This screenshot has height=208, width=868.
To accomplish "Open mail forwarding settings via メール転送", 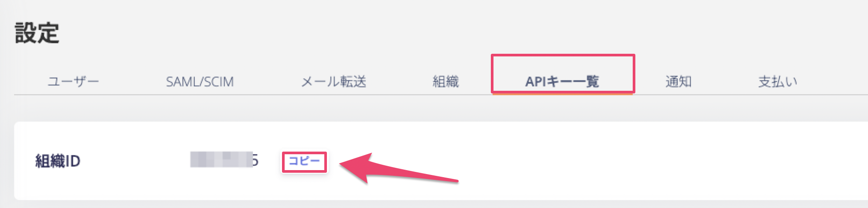I will (334, 82).
